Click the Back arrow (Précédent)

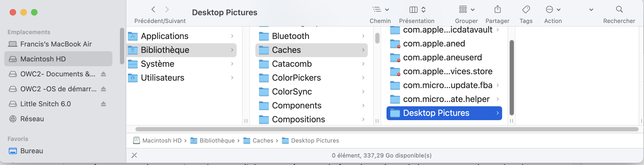pyautogui.click(x=153, y=10)
